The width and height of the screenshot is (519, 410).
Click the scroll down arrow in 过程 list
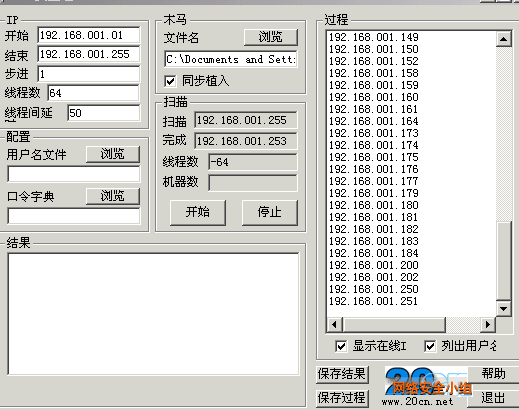[503, 309]
